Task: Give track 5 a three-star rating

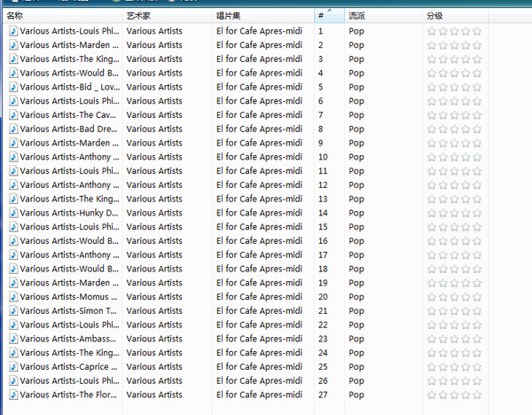Action: (454, 87)
